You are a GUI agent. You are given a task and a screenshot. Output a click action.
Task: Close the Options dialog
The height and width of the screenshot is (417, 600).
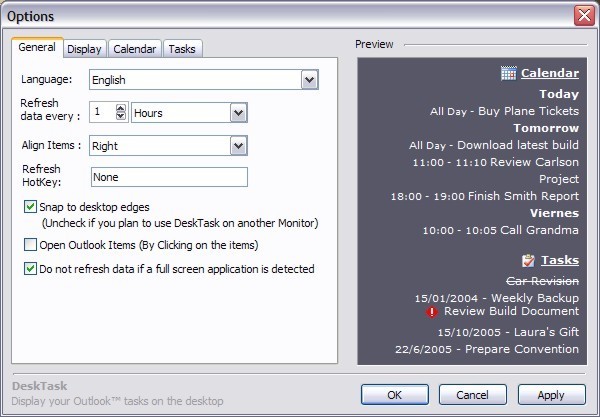click(584, 16)
